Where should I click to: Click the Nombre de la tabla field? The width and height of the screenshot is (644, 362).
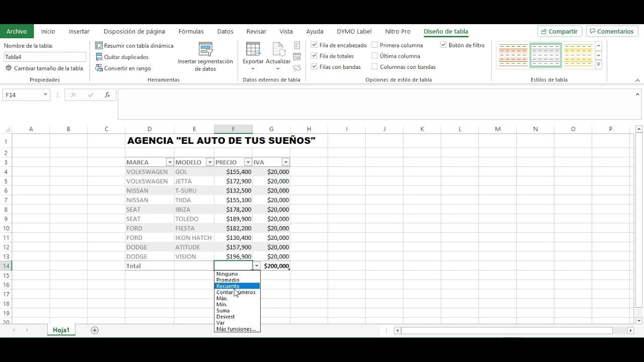point(45,57)
